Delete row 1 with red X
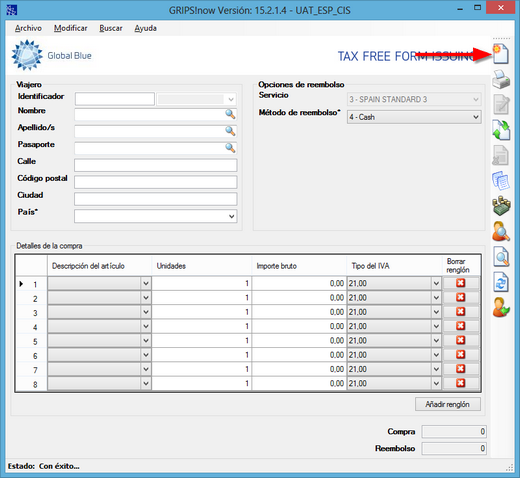Screen dimensions: 520x478 [x=461, y=283]
